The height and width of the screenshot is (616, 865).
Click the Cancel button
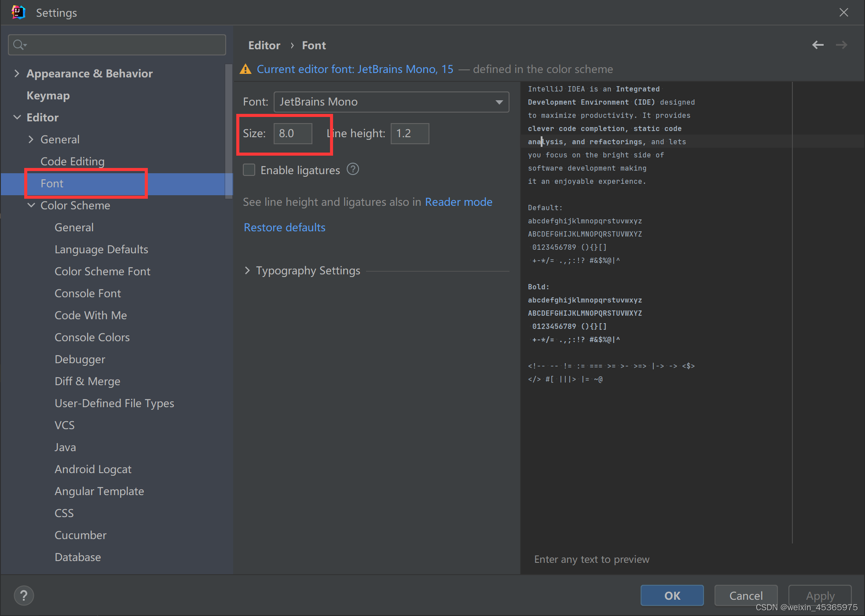pyautogui.click(x=746, y=595)
